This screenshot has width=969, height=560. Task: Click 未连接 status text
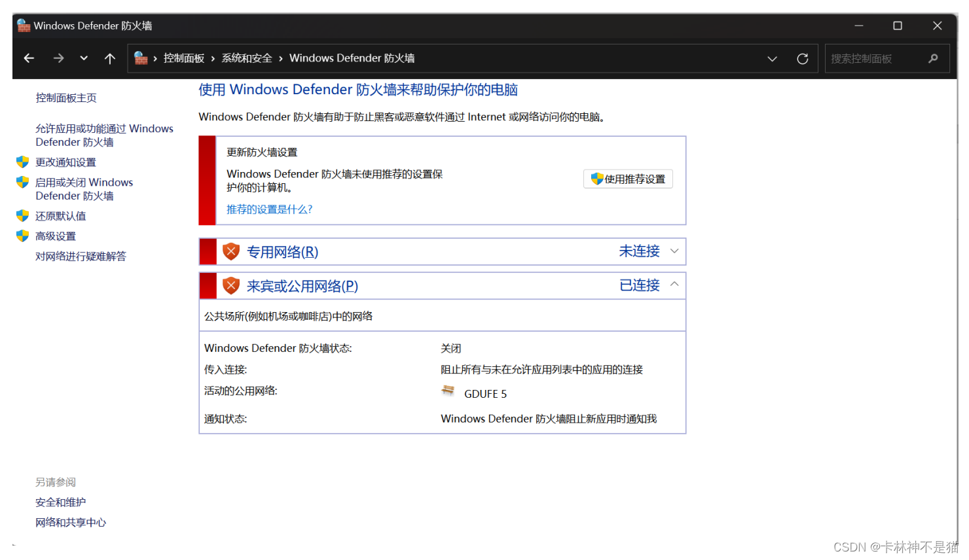[x=640, y=251]
